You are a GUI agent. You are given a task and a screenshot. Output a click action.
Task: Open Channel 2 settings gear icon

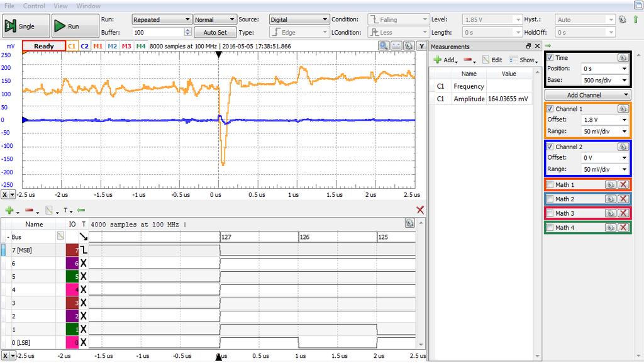point(623,147)
